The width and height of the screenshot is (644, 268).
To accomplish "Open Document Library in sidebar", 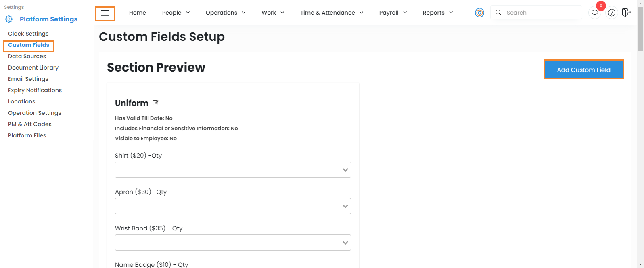I will (33, 68).
